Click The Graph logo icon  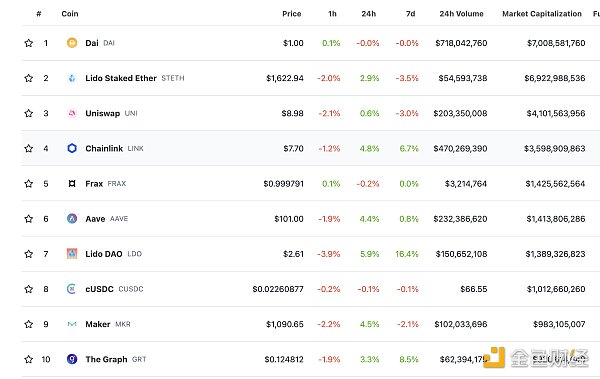(72, 359)
